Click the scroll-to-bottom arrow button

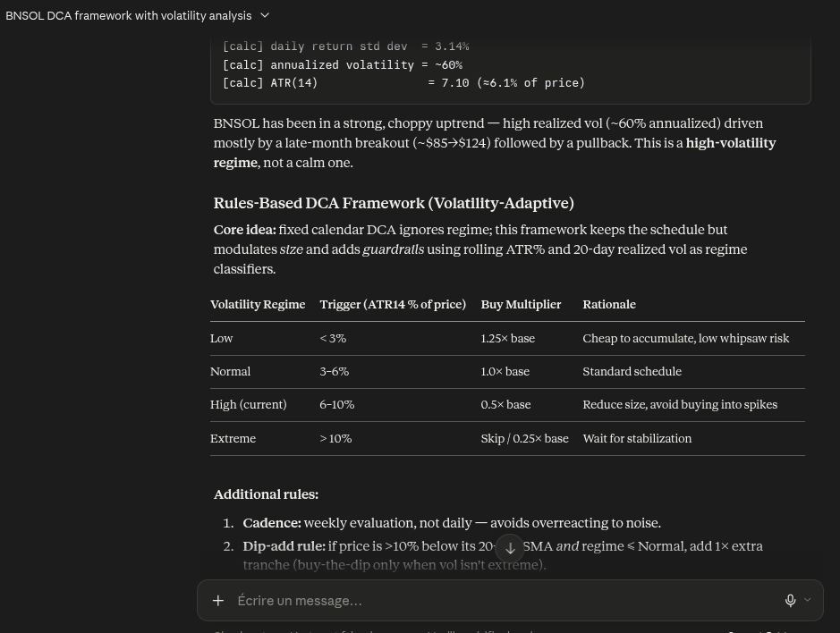[x=510, y=548]
